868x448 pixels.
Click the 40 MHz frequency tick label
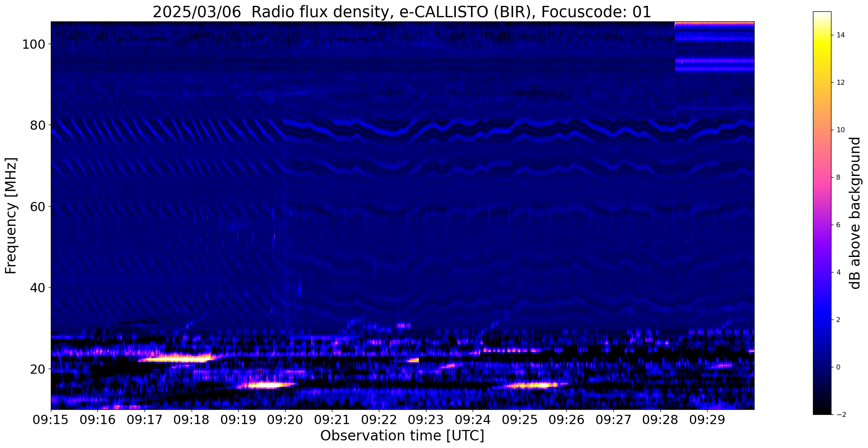point(37,288)
